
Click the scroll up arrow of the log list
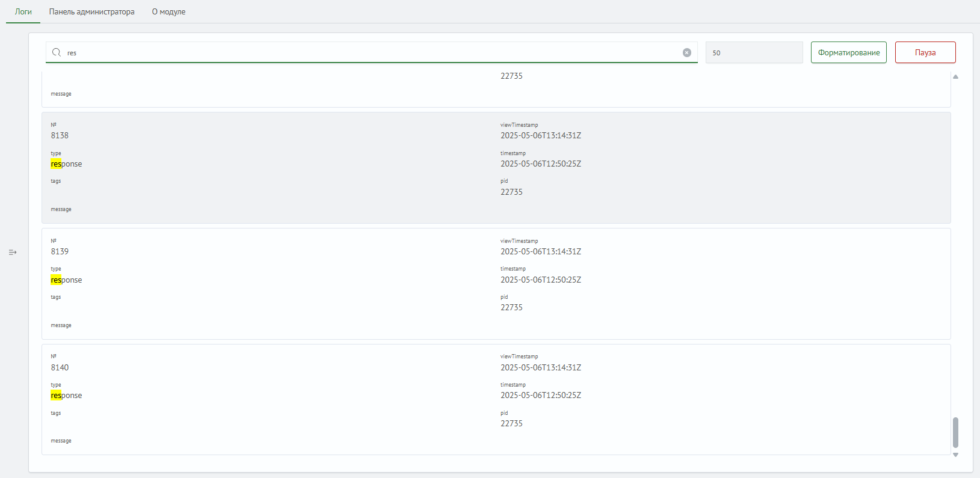pyautogui.click(x=955, y=77)
